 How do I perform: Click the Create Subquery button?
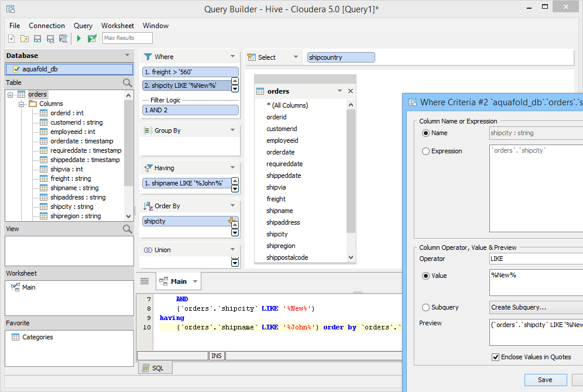(x=536, y=307)
